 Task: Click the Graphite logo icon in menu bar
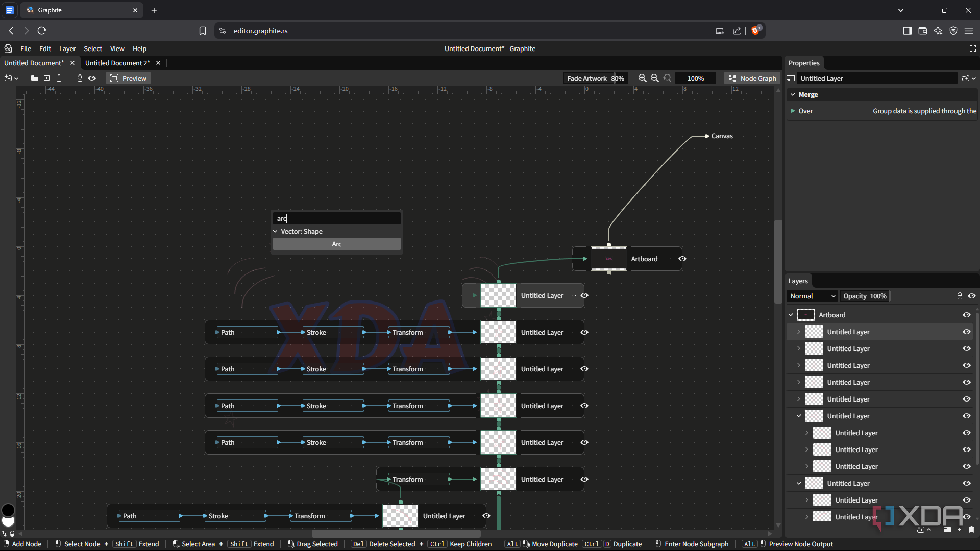coord(8,48)
